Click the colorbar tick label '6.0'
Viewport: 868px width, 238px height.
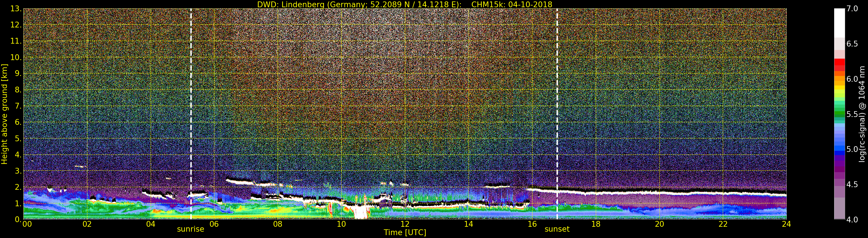click(852, 79)
